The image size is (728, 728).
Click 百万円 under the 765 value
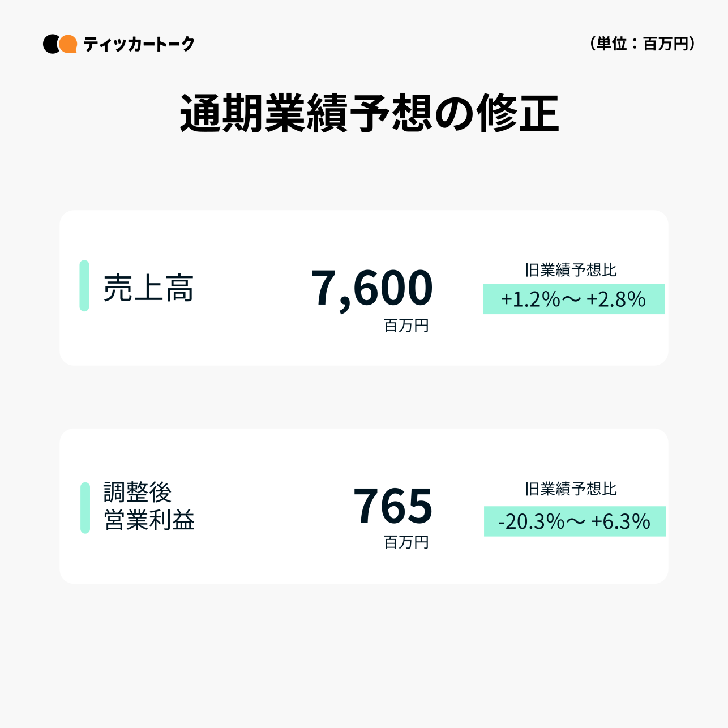click(406, 542)
